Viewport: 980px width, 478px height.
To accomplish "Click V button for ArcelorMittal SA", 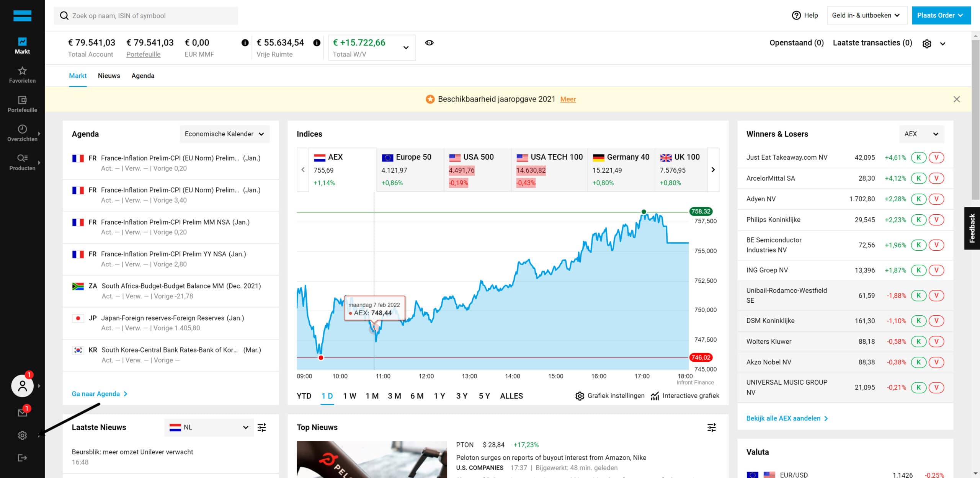I will 936,178.
